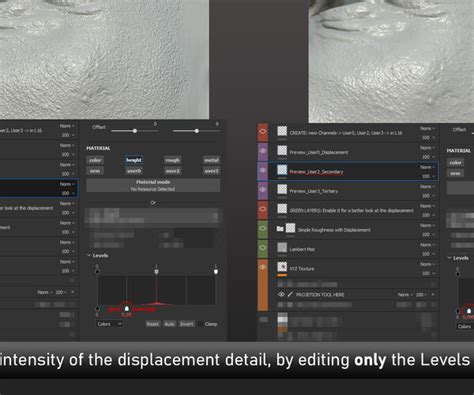This screenshot has height=395, width=474.
Task: Select the Lambert Mat layer name
Action: click(x=302, y=249)
